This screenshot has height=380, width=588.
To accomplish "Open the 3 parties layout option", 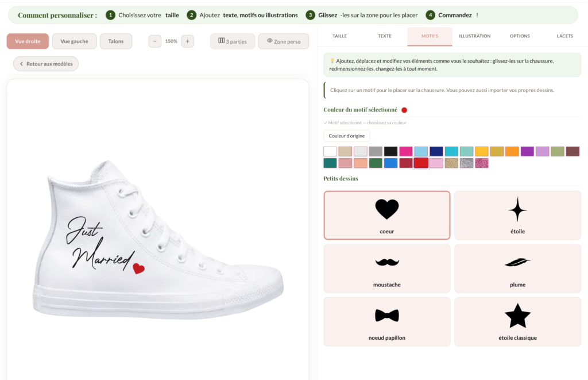I will pos(233,41).
